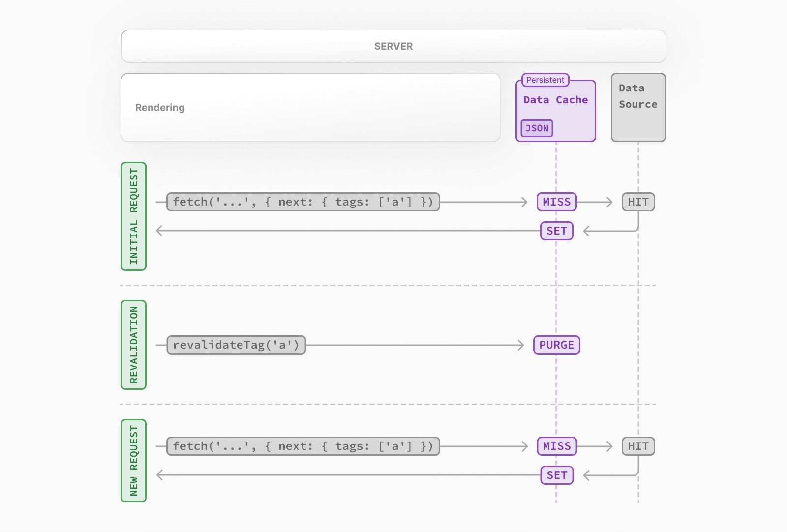Open the SERVER header bar
Viewport: 787px width, 532px height.
393,46
